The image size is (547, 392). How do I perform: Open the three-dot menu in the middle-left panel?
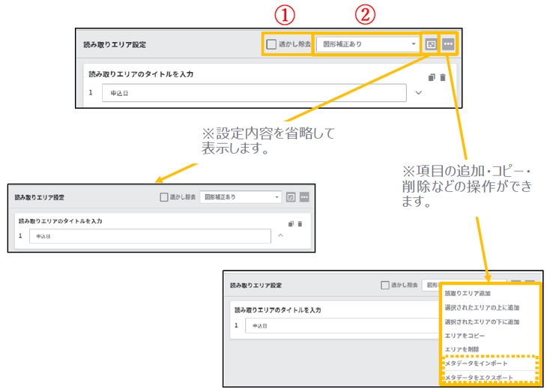tap(304, 197)
